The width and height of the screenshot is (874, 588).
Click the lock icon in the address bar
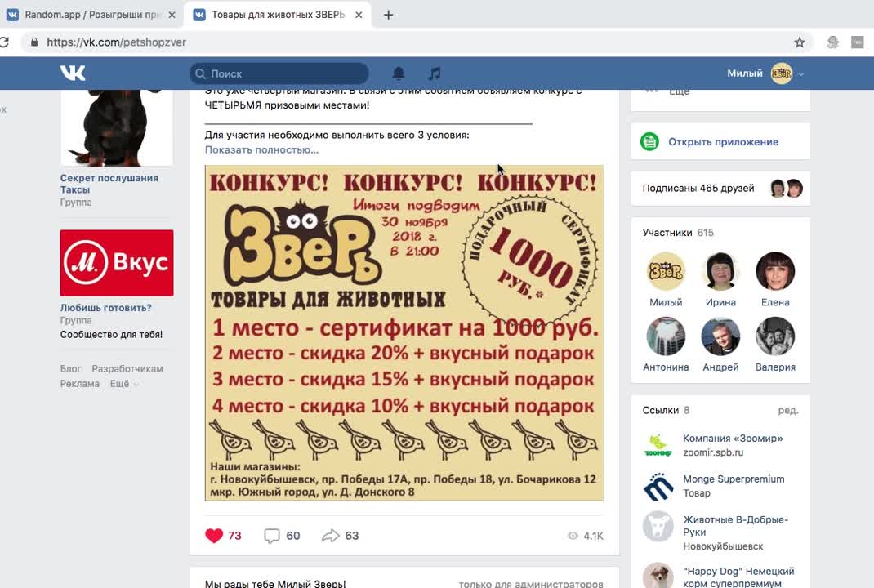coord(34,42)
